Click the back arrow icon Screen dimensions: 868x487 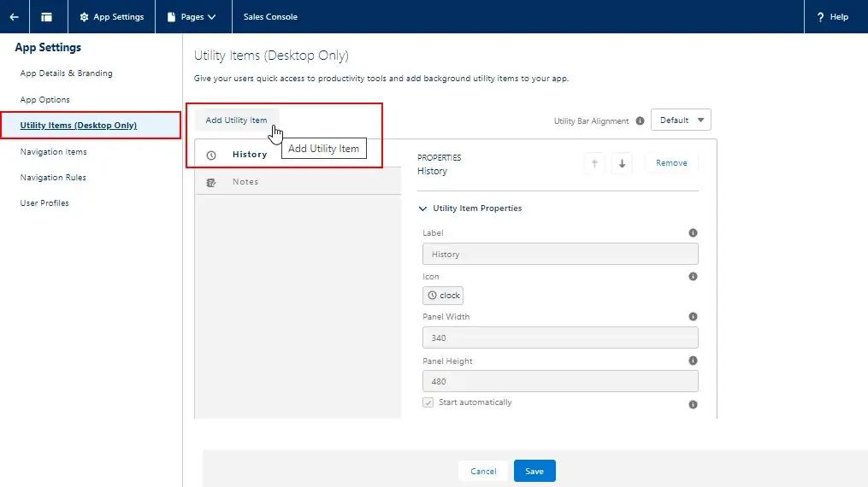[15, 17]
